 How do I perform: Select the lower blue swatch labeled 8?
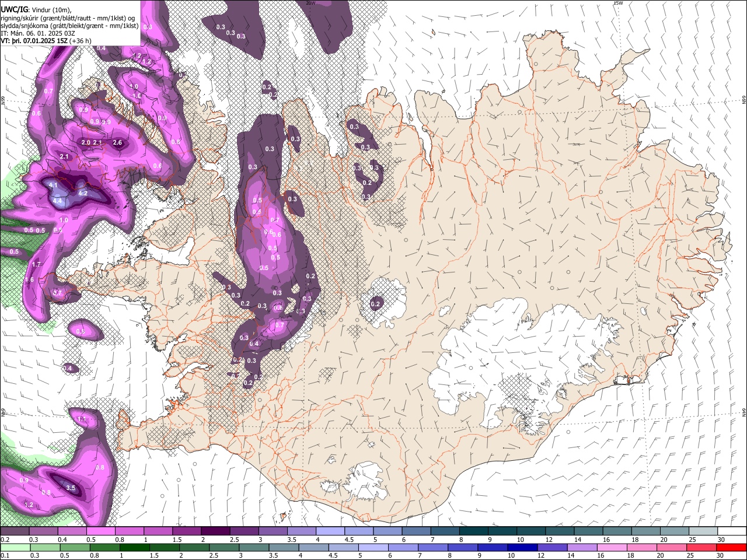point(462,548)
